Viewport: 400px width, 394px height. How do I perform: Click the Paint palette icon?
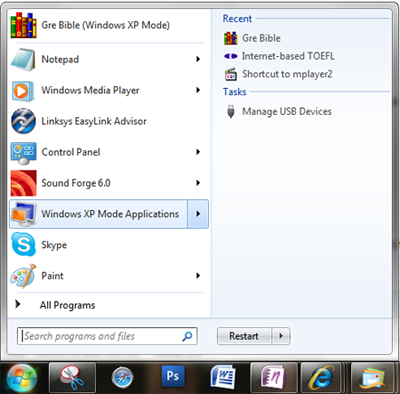coord(23,276)
